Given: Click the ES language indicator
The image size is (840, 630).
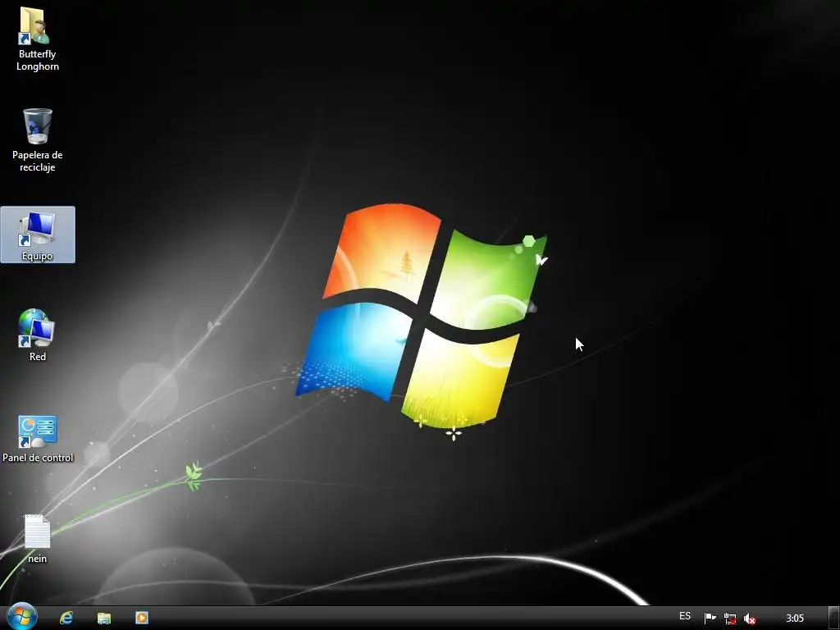Looking at the screenshot, I should point(685,616).
